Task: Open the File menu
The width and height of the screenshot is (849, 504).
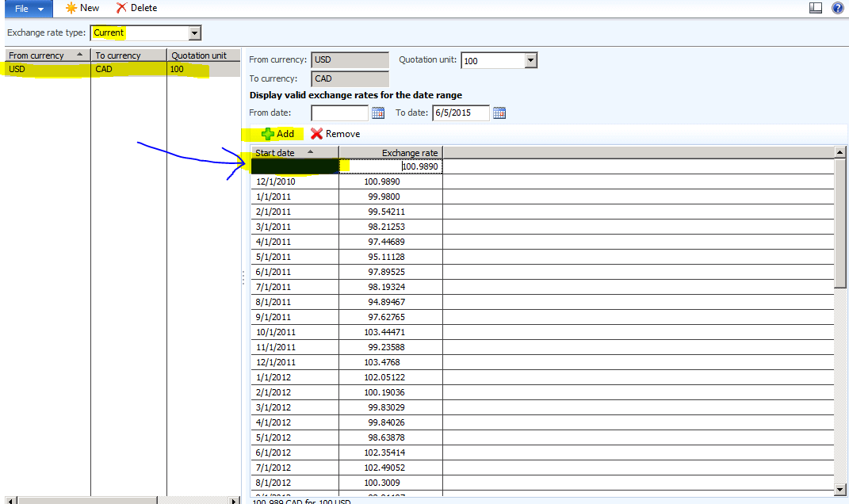Action: [20, 8]
